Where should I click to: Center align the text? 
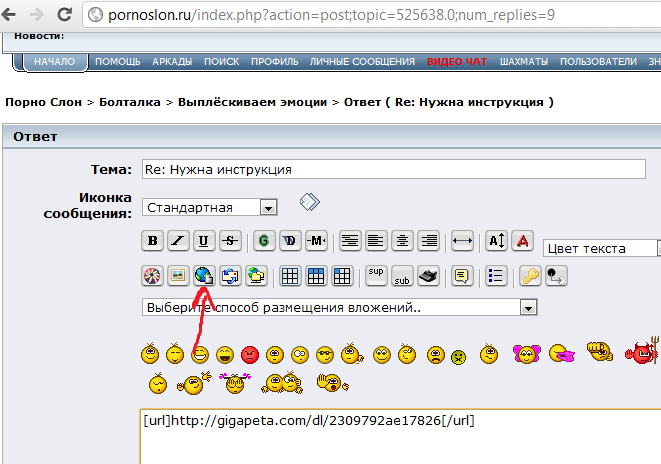tap(402, 240)
